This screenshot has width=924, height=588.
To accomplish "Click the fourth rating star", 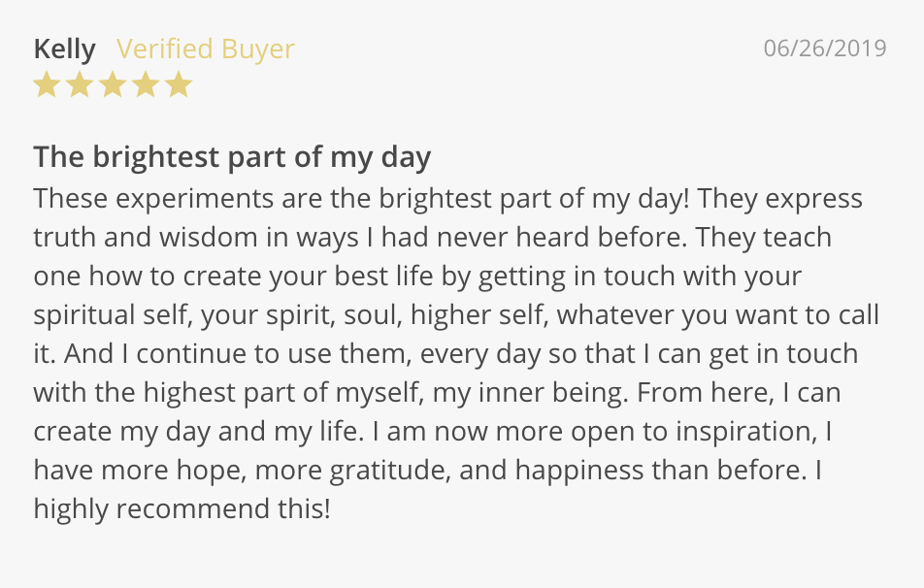I will (x=146, y=85).
